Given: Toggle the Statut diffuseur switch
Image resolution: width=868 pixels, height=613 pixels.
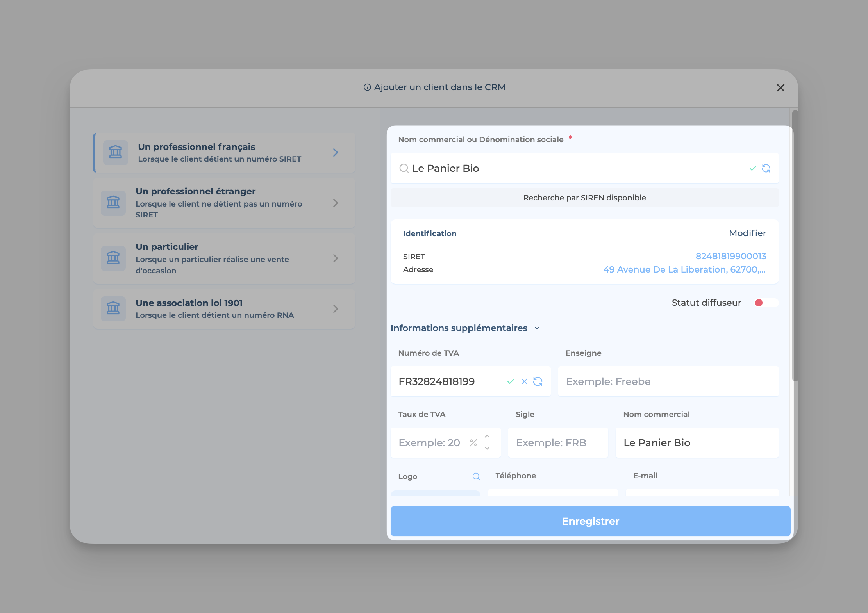Looking at the screenshot, I should 766,303.
